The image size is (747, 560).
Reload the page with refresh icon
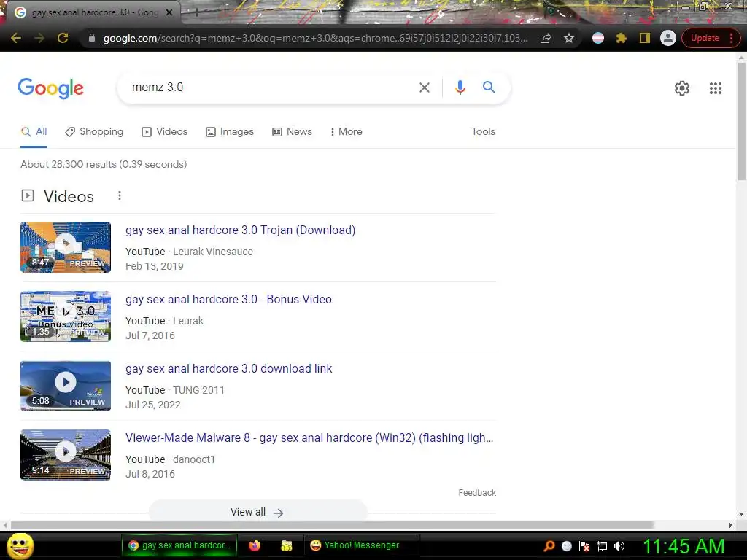pyautogui.click(x=63, y=38)
